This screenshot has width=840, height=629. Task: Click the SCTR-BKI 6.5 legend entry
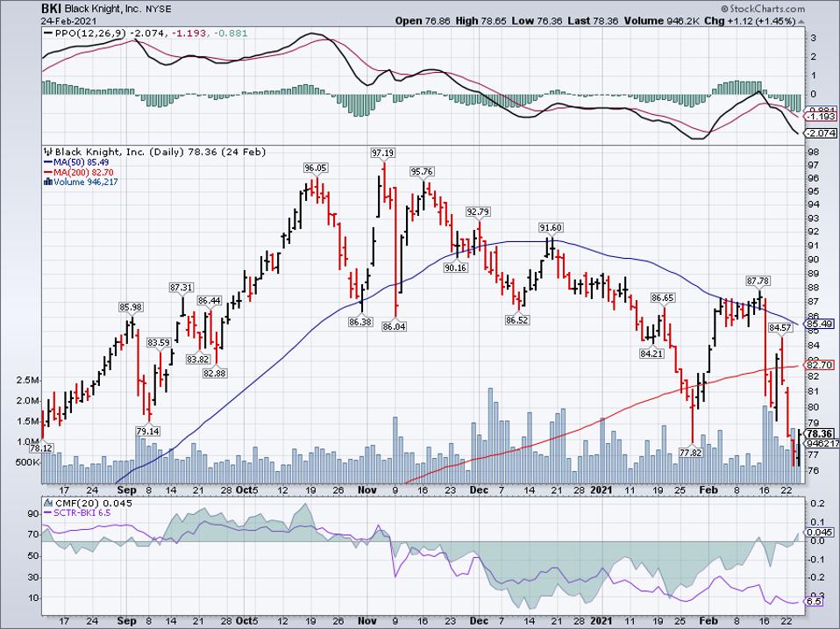(x=77, y=513)
